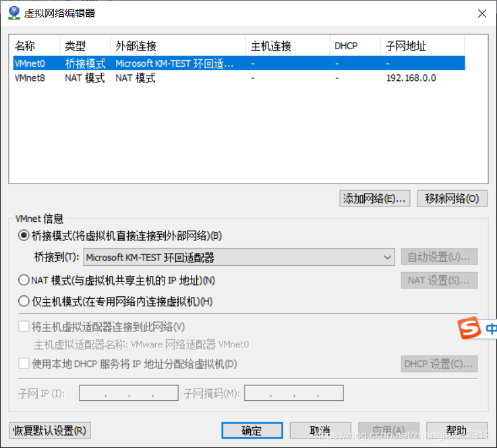Viewport: 497px width, 448px height.
Task: Click the 取消 button
Action: click(320, 430)
